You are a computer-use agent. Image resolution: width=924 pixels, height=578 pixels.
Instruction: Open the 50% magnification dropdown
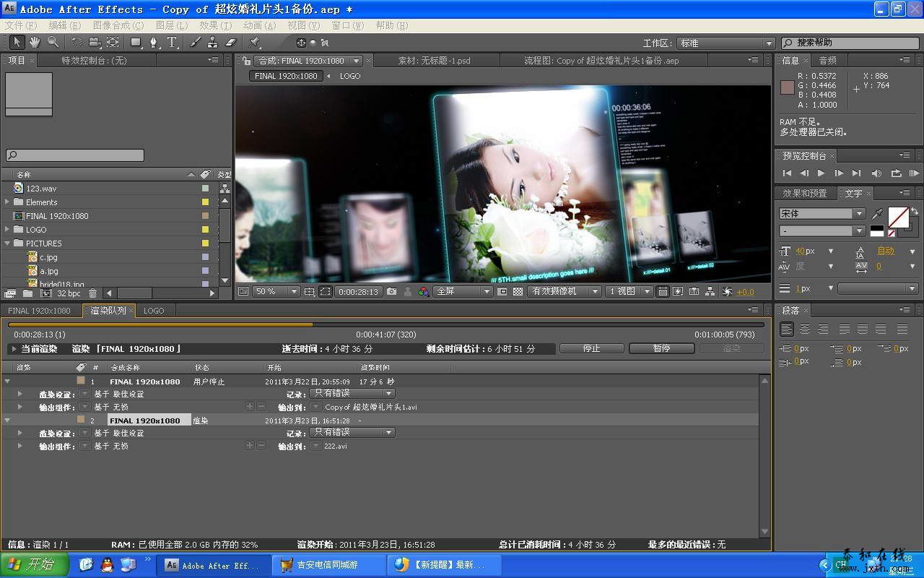tap(275, 291)
